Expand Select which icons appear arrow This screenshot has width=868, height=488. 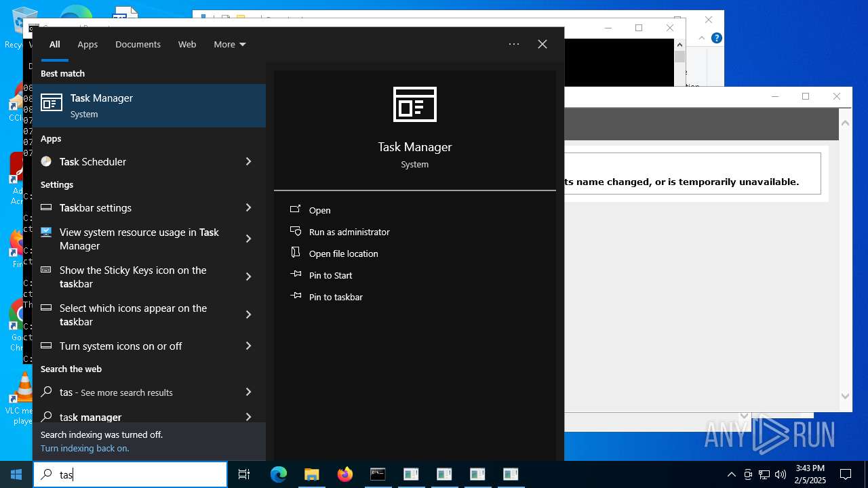248,314
